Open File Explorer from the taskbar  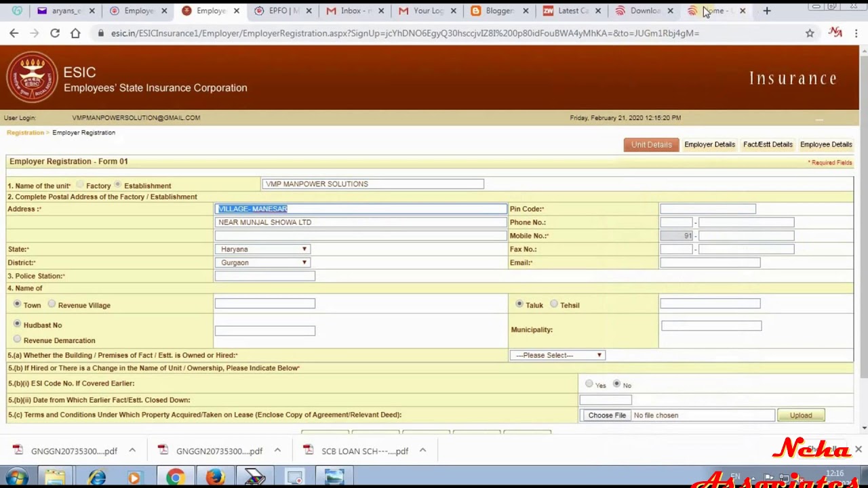55,478
